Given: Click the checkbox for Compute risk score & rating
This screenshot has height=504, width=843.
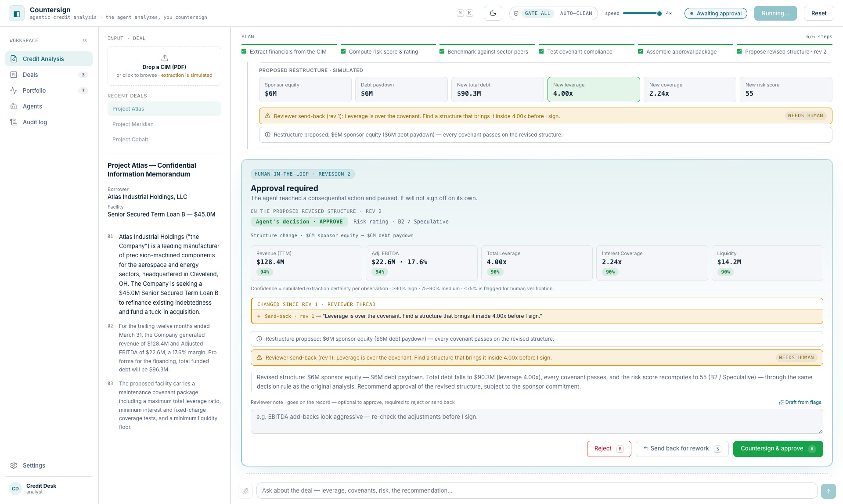Looking at the screenshot, I should [x=343, y=51].
